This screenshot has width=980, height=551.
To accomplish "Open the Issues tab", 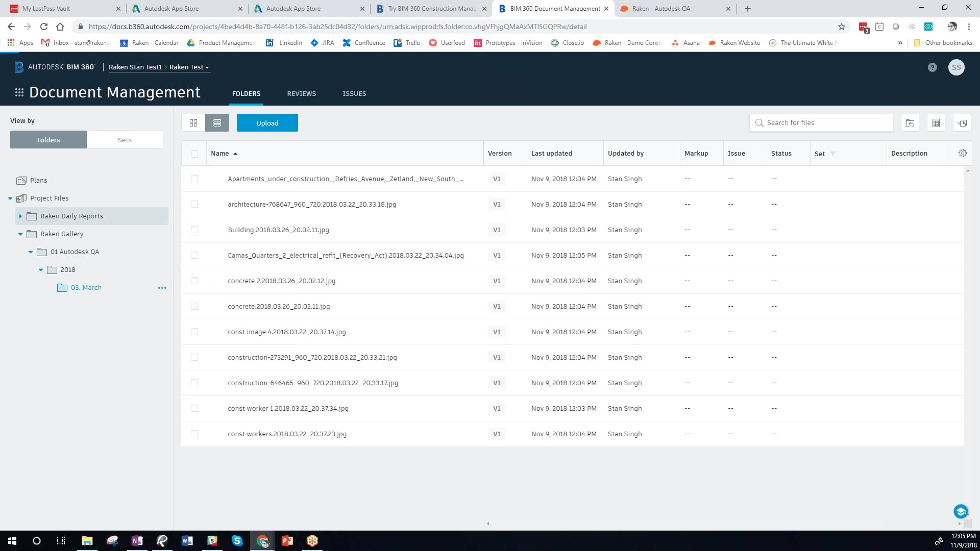I will point(354,93).
